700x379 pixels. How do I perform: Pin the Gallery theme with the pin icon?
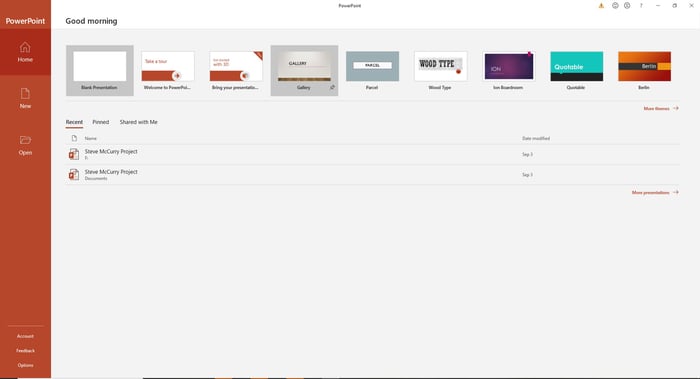332,87
